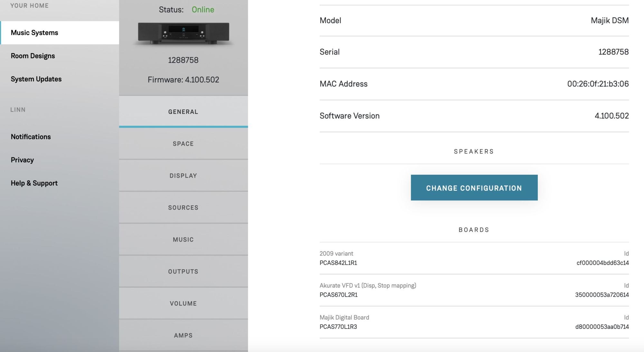
Task: Click the Change Configuration button
Action: click(474, 188)
